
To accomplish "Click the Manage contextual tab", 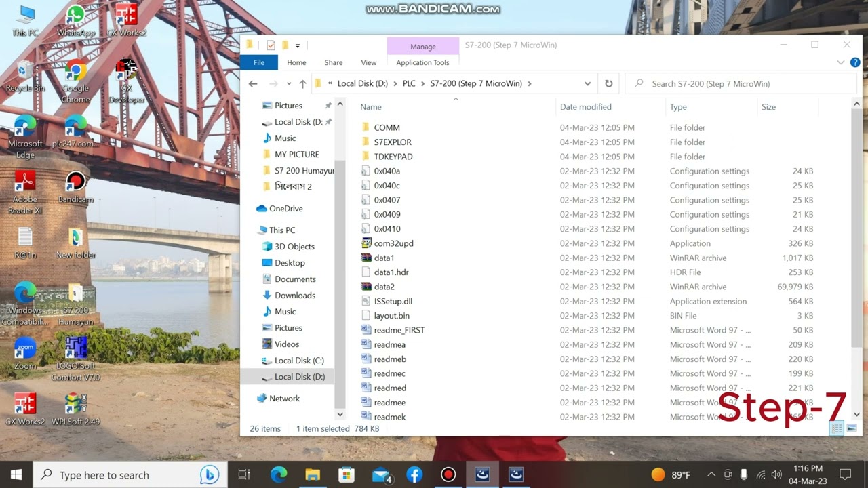I will coord(422,46).
